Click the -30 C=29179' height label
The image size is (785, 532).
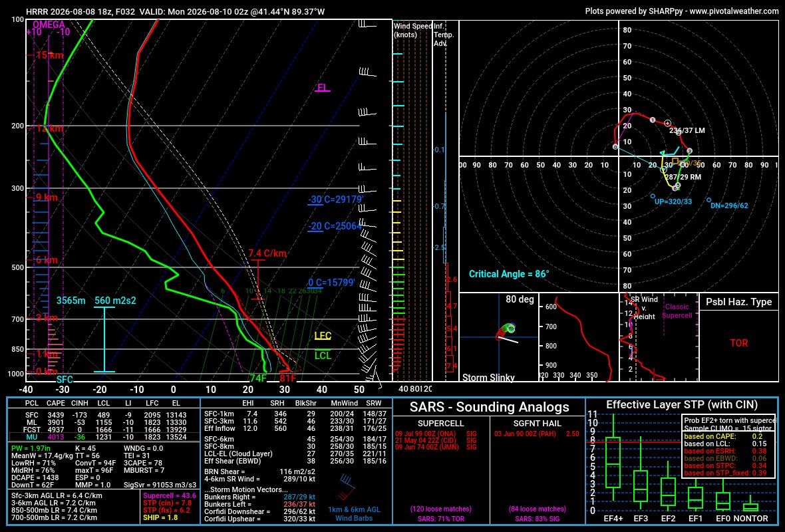point(335,199)
